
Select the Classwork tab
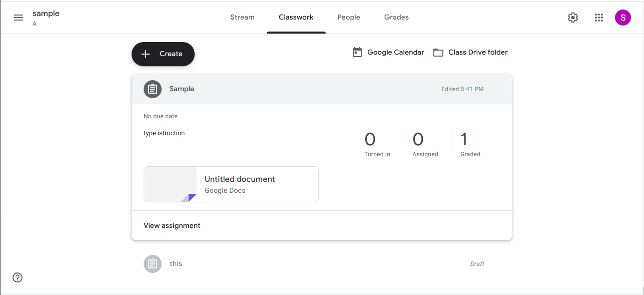pyautogui.click(x=296, y=17)
